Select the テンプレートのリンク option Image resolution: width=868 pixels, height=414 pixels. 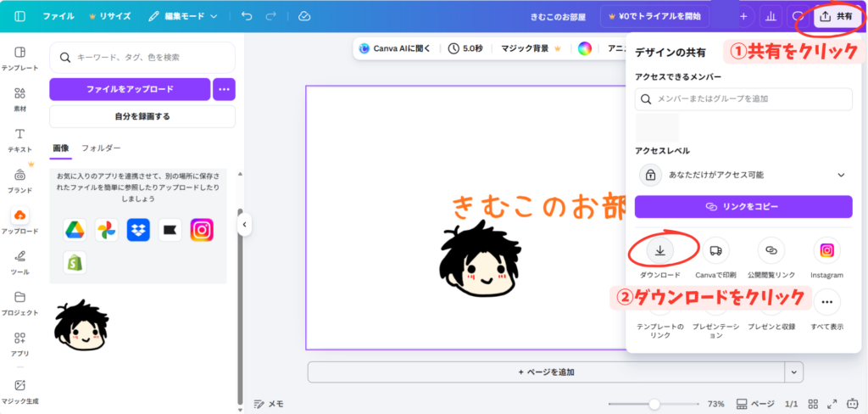(659, 331)
